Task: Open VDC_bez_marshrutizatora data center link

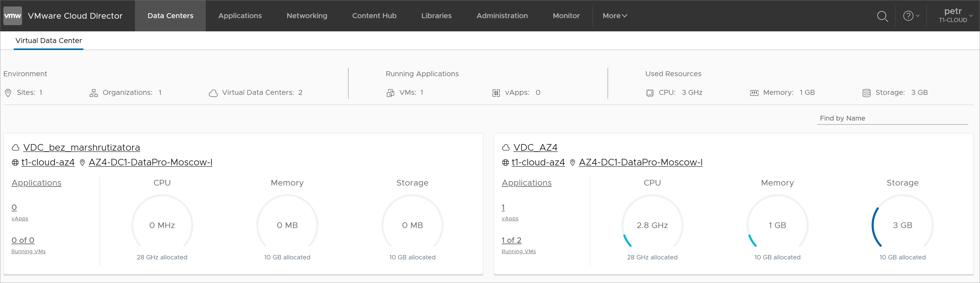Action: pos(81,147)
